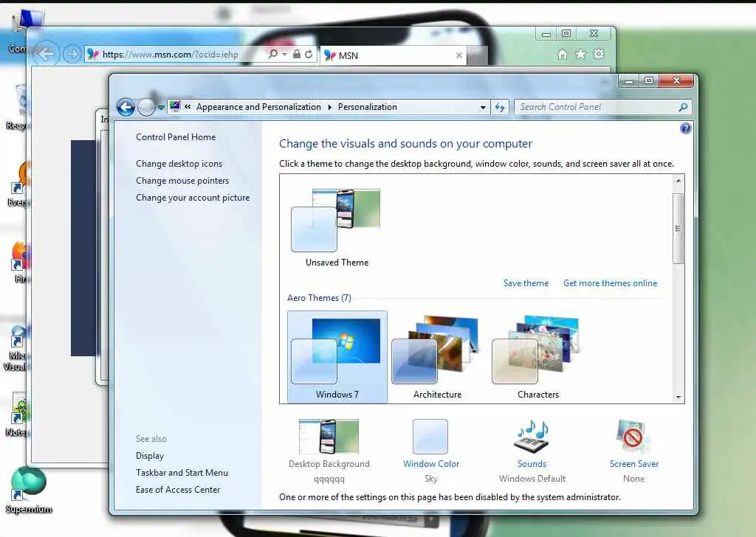Select the Windows 7 theme
Screen dimensions: 756x537
click(x=337, y=357)
